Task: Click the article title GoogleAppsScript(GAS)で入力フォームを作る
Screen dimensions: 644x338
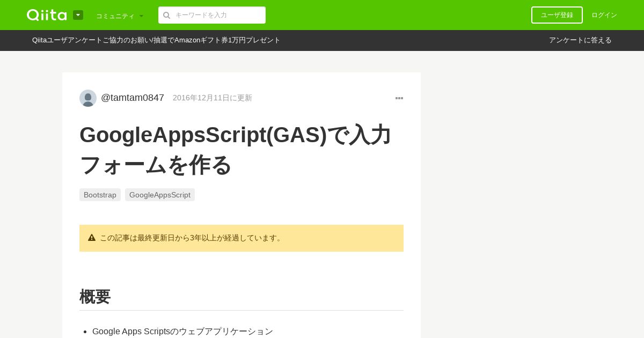Action: point(236,150)
